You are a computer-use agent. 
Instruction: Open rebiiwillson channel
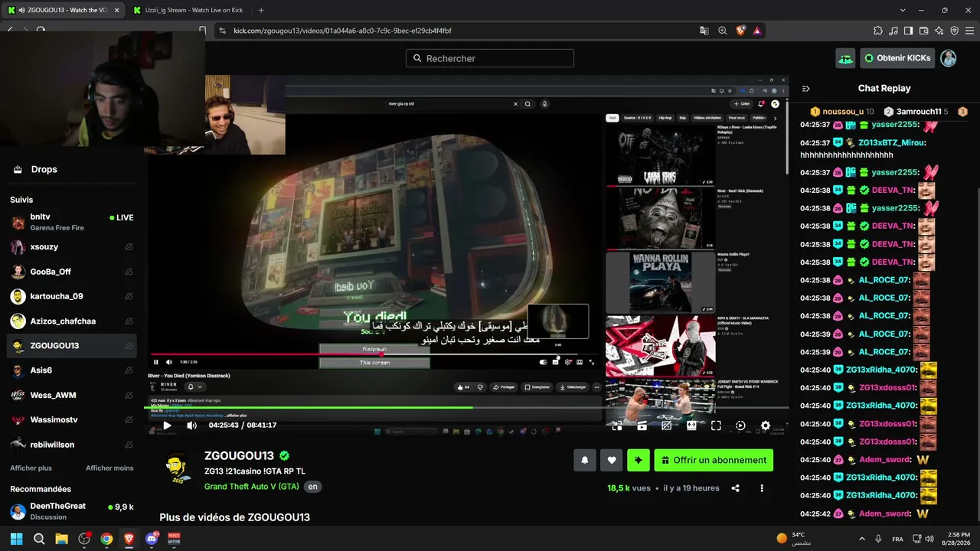click(72, 445)
